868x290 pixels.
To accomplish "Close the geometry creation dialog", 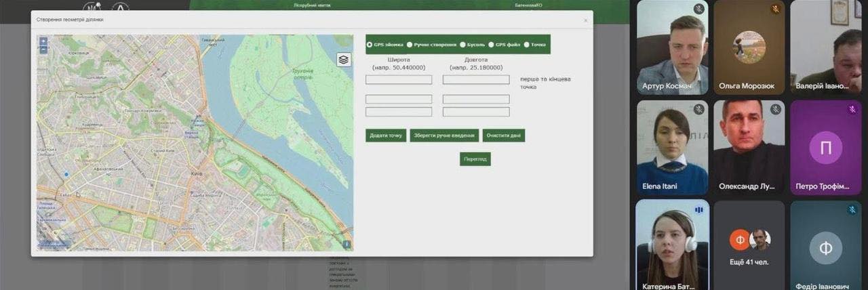I will coord(586,20).
